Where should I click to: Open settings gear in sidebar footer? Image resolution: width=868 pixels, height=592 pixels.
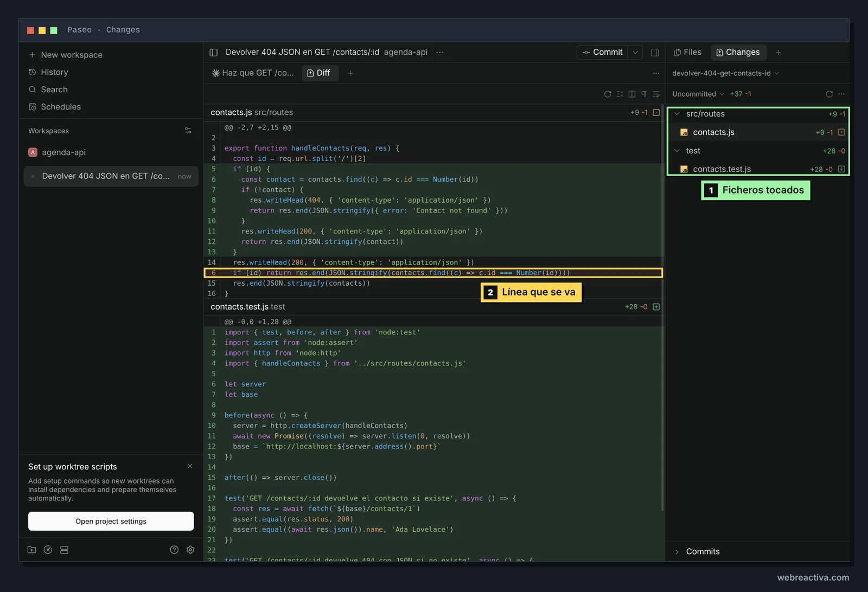190,550
